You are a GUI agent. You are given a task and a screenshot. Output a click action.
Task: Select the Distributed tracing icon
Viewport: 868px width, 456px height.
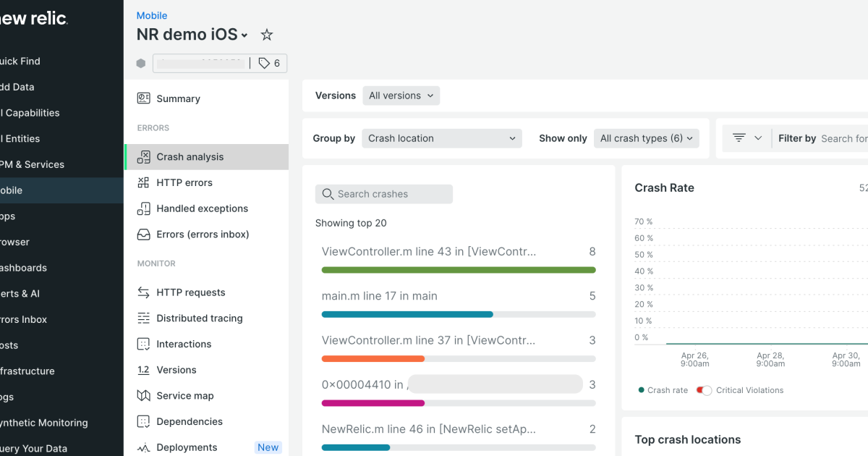[x=144, y=318]
